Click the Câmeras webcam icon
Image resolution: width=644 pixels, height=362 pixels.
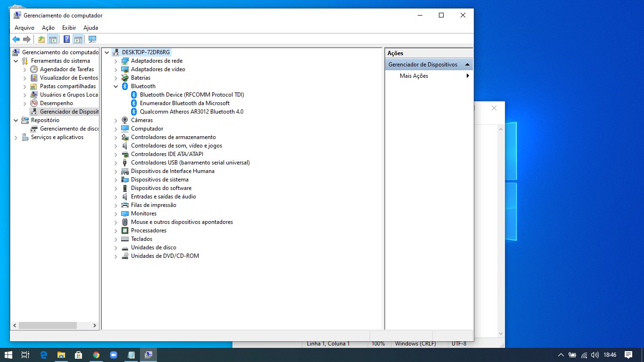[125, 120]
